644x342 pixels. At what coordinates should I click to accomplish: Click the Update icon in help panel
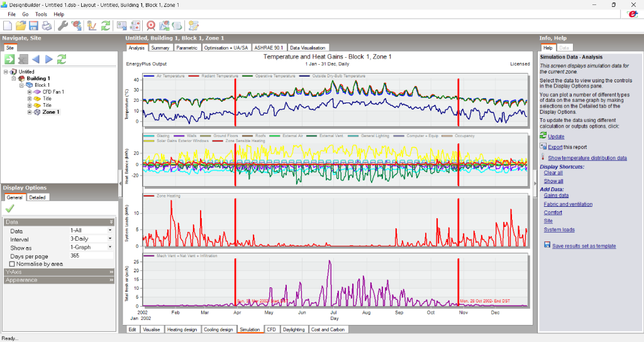[x=543, y=136]
